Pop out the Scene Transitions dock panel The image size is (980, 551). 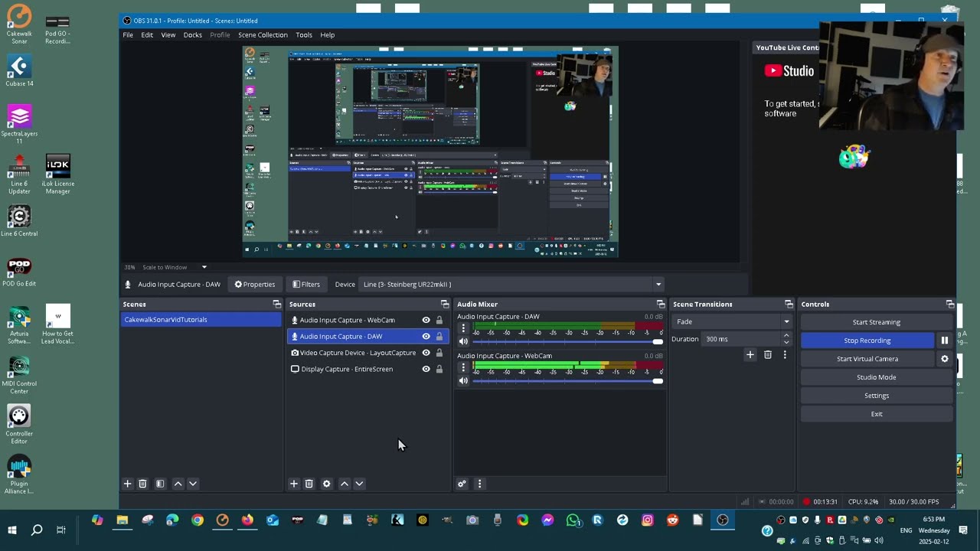click(789, 305)
